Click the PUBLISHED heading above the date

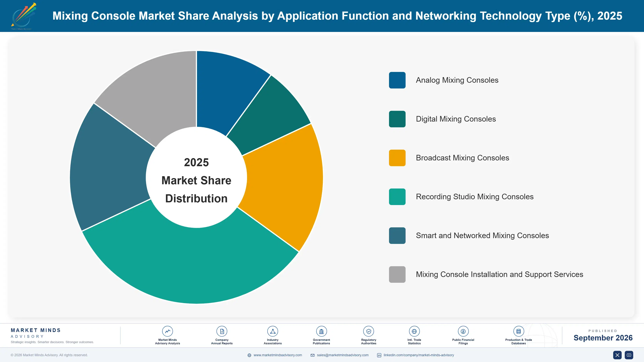[603, 331]
